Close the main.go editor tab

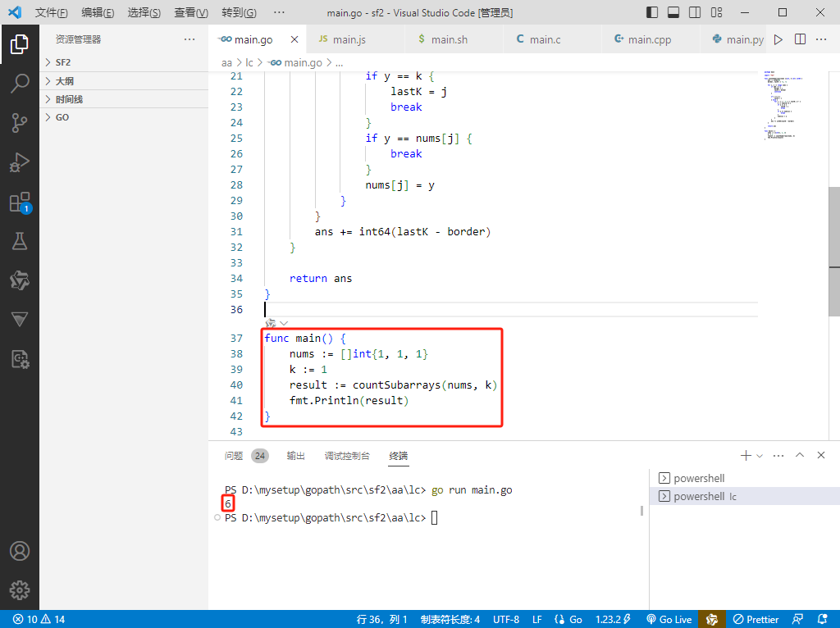pos(294,39)
